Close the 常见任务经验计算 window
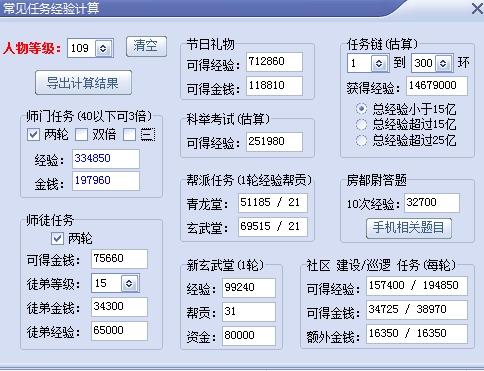This screenshot has width=484, height=371. (478, 8)
